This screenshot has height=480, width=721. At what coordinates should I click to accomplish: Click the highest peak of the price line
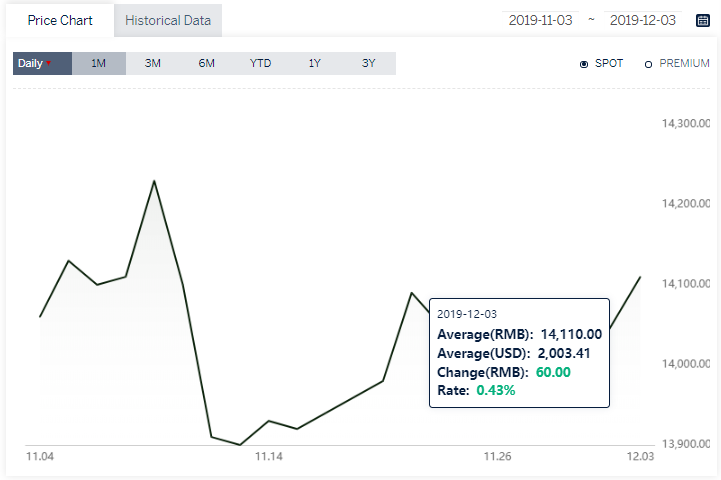pos(154,181)
